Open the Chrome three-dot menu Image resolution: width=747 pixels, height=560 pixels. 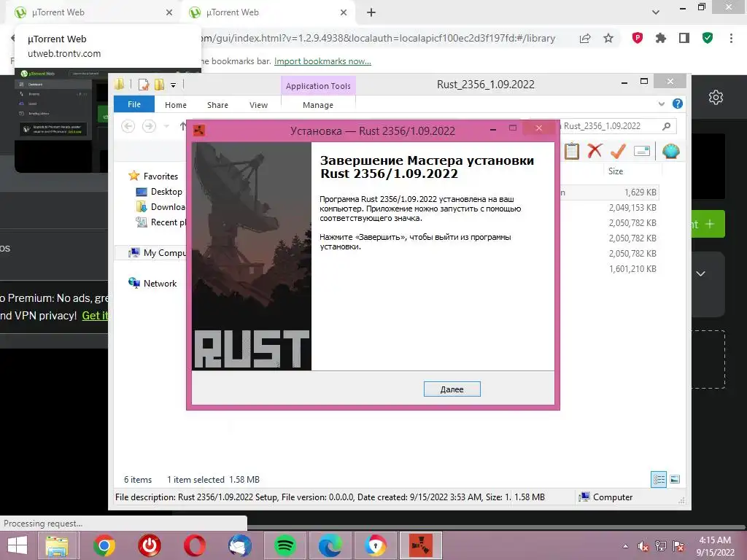click(731, 38)
